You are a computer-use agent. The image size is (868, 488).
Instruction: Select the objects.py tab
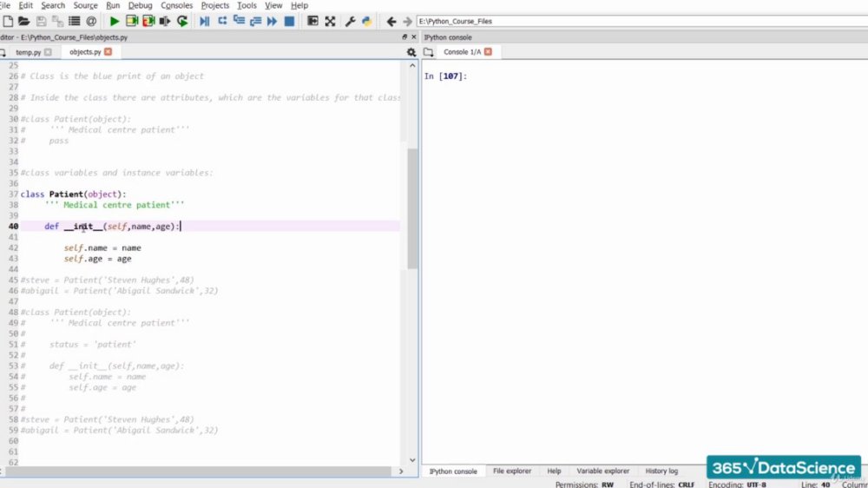[x=85, y=51]
